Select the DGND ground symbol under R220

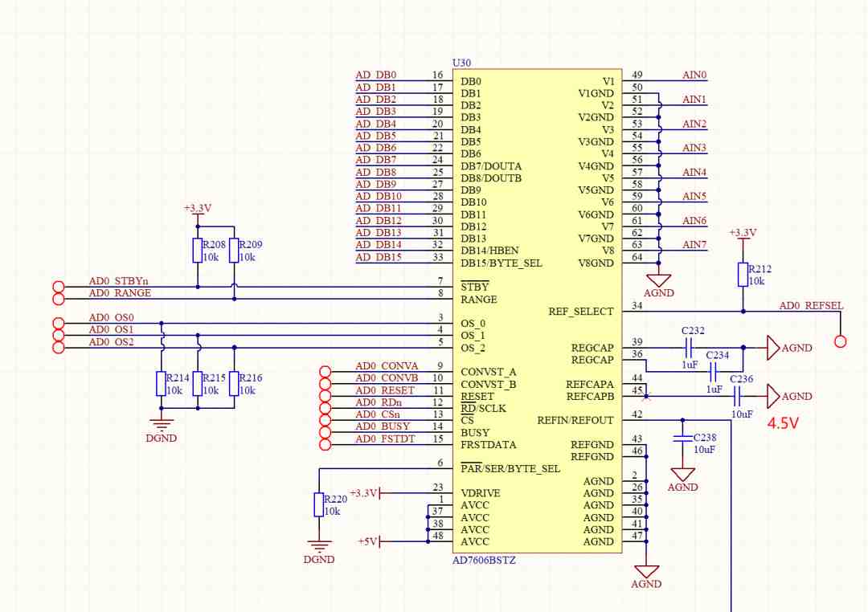click(319, 550)
